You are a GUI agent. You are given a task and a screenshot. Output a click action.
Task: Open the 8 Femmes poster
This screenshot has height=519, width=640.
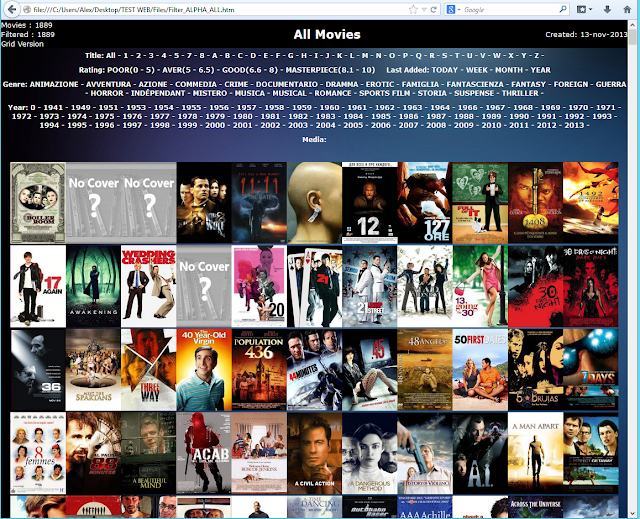coord(38,453)
